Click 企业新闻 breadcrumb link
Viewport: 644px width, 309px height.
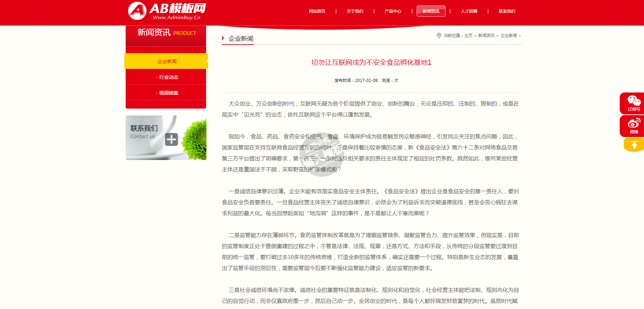(x=508, y=36)
